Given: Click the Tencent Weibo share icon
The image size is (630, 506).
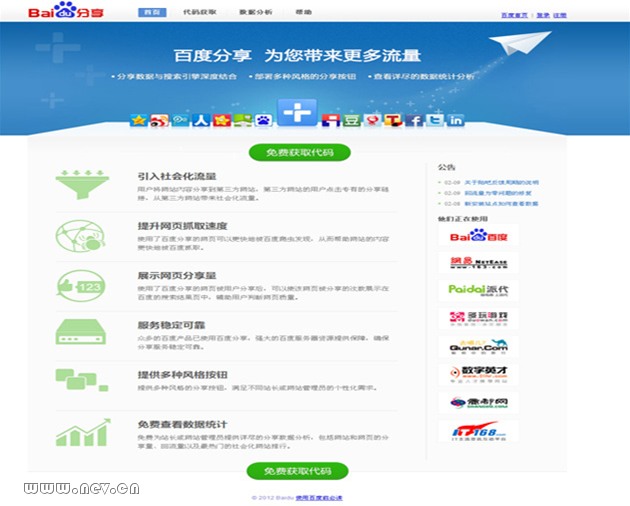Looking at the screenshot, I should point(180,120).
